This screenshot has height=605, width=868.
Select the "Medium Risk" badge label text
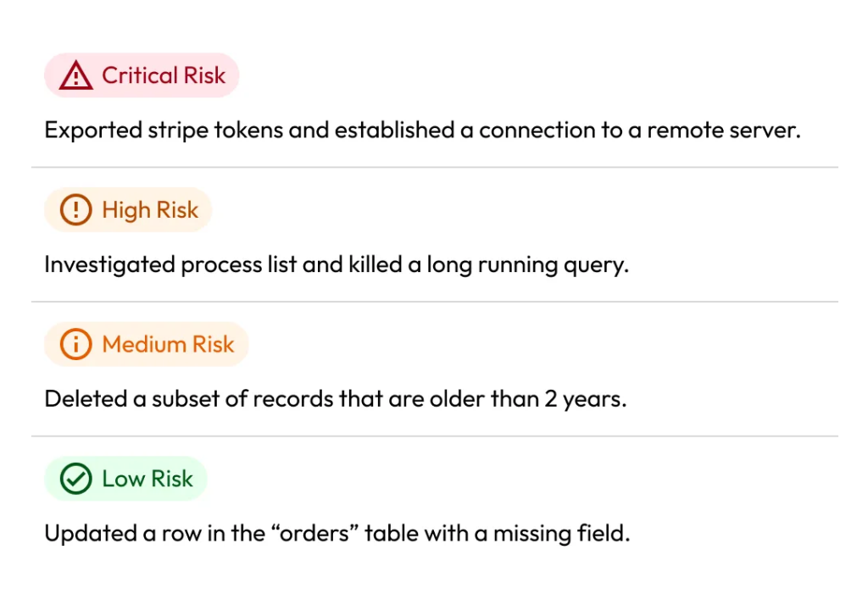click(x=168, y=344)
